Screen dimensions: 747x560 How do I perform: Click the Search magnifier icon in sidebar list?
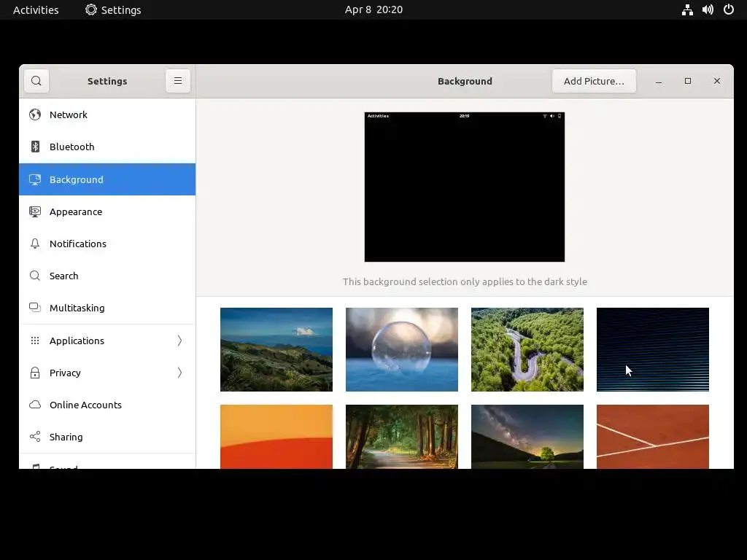[35, 276]
